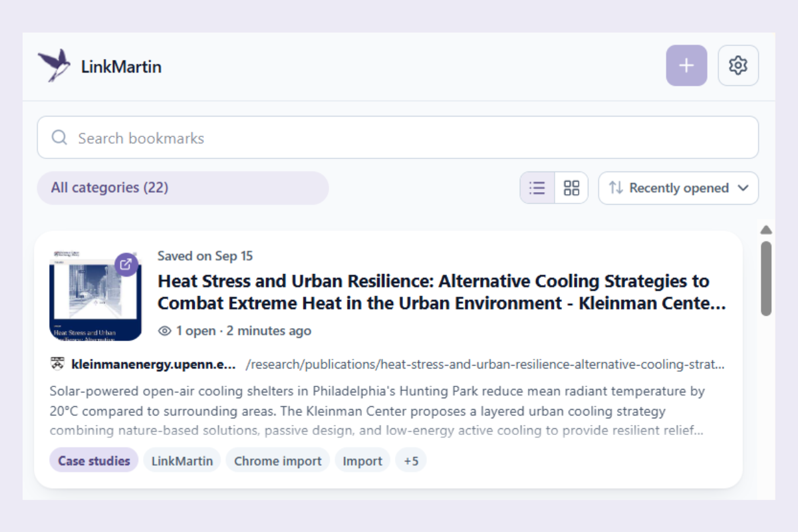Screen dimensions: 798x532
Task: Open the Heat Stress and Urban Resilience title
Action: (442, 292)
